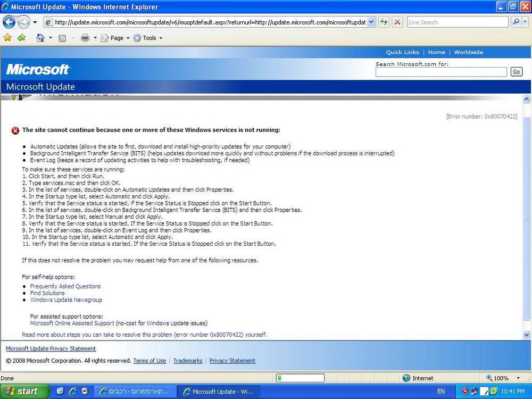The height and width of the screenshot is (399, 532).
Task: Click the Done status bar text
Action: pyautogui.click(x=7, y=378)
